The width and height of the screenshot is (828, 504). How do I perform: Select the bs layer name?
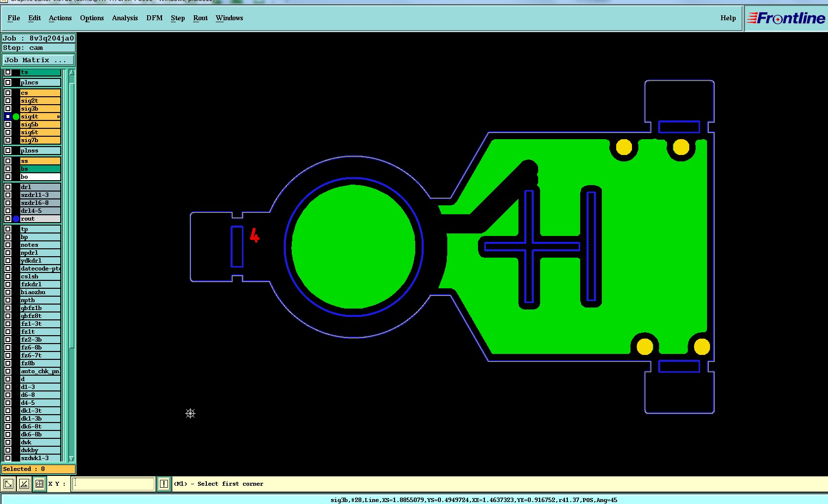[x=40, y=169]
